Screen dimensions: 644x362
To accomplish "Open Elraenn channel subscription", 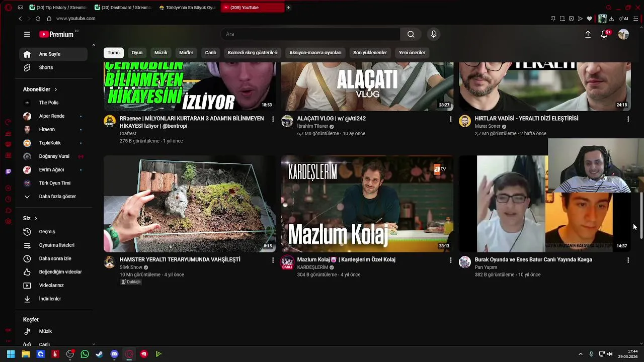I will (54, 130).
